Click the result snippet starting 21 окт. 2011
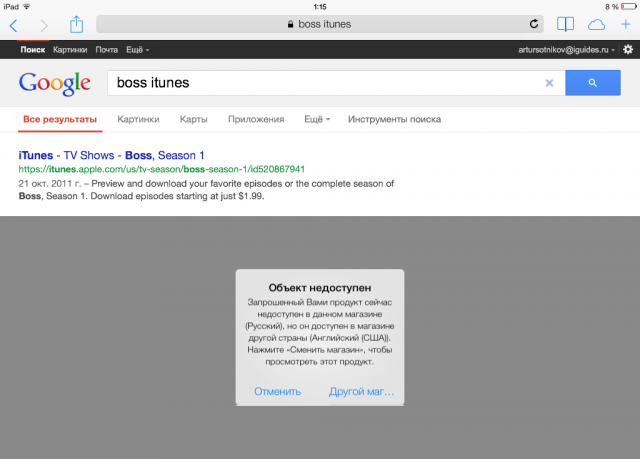This screenshot has width=640, height=459. pyautogui.click(x=206, y=190)
